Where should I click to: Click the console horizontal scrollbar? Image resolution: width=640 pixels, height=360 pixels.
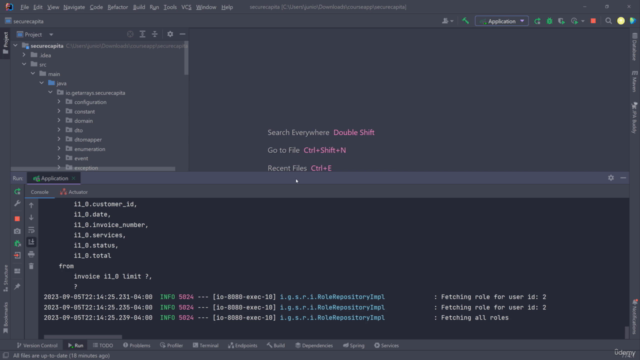tap(83, 337)
